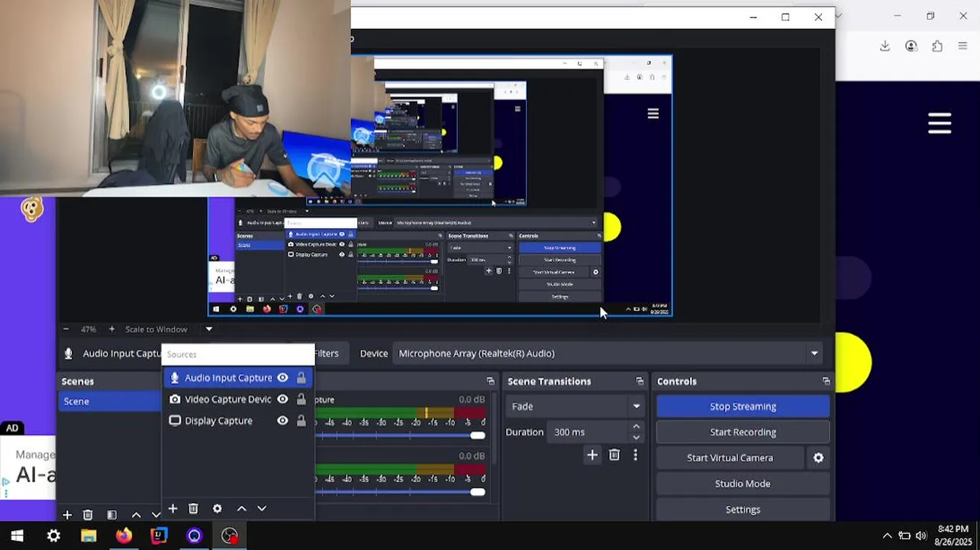
Task: Lock the Display Capture source
Action: (x=301, y=420)
